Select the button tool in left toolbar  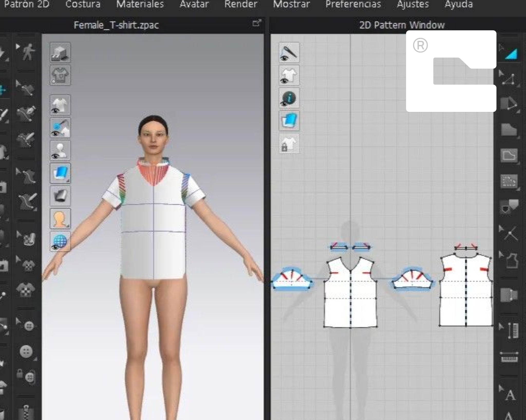point(26,351)
